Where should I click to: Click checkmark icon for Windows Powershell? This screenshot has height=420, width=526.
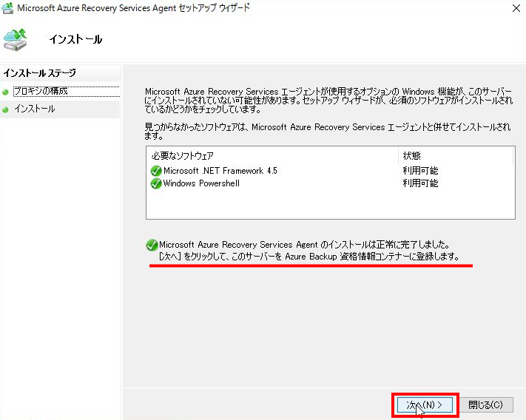pyautogui.click(x=156, y=183)
